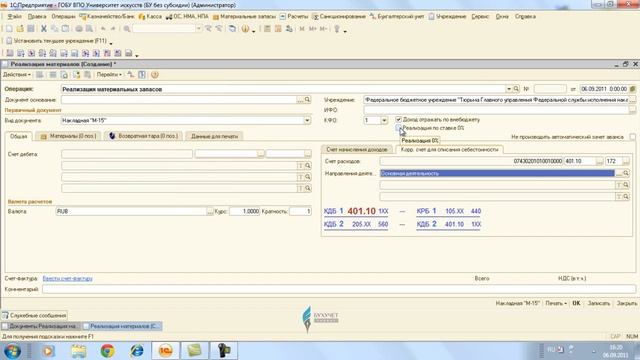Open the Файл menu
640x360 pixels.
14,16
